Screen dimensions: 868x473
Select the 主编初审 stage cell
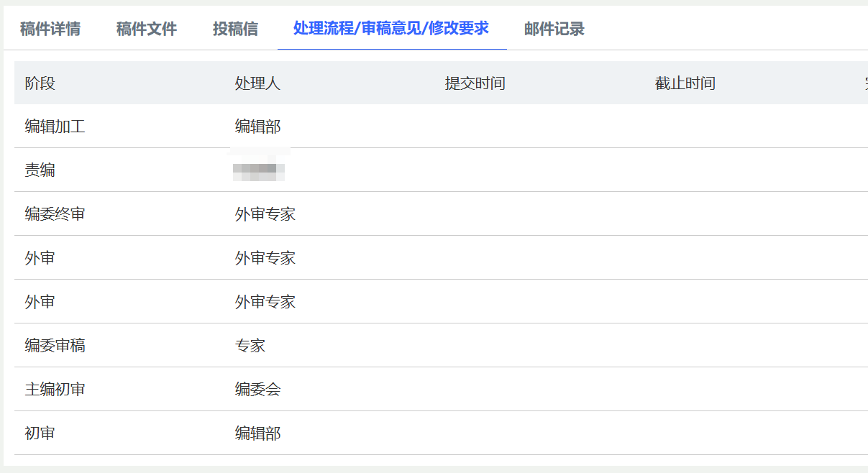(x=55, y=390)
